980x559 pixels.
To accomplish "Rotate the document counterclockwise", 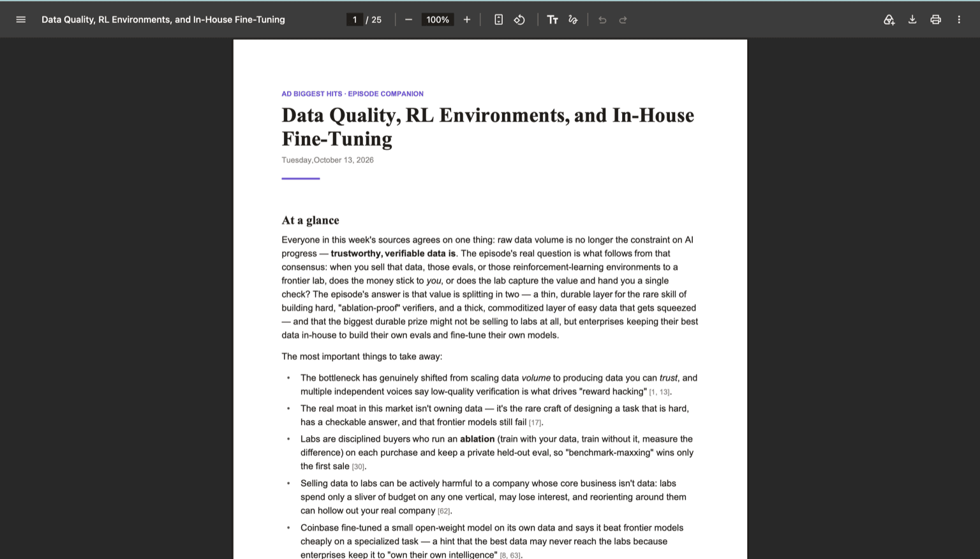I will click(x=519, y=20).
